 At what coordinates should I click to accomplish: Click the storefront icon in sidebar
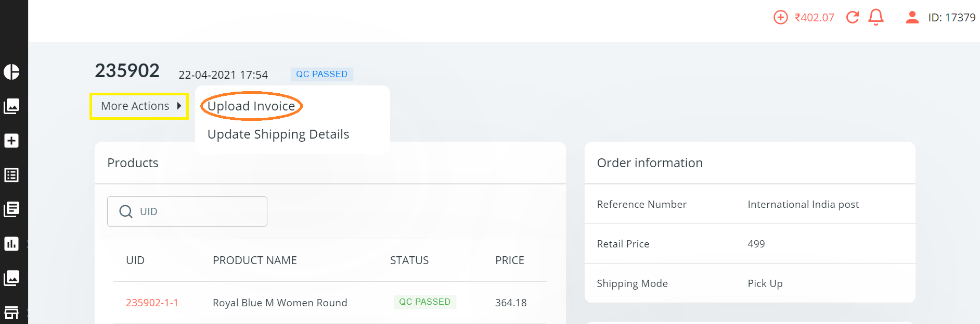click(11, 312)
